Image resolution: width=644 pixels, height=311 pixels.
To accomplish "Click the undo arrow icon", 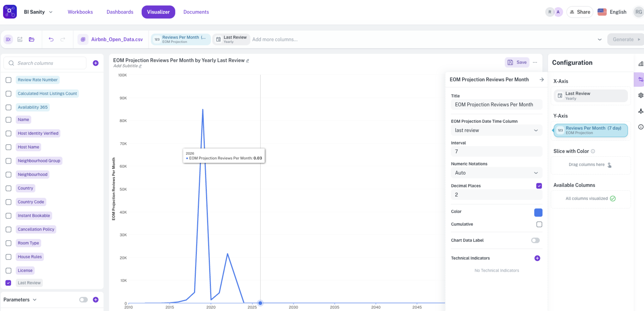I will pyautogui.click(x=51, y=39).
